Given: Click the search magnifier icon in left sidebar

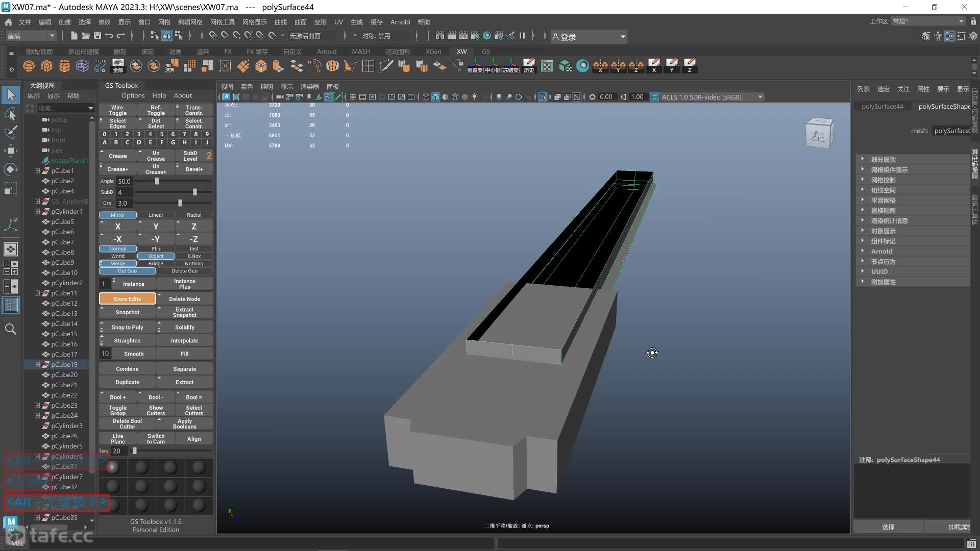Looking at the screenshot, I should click(11, 329).
